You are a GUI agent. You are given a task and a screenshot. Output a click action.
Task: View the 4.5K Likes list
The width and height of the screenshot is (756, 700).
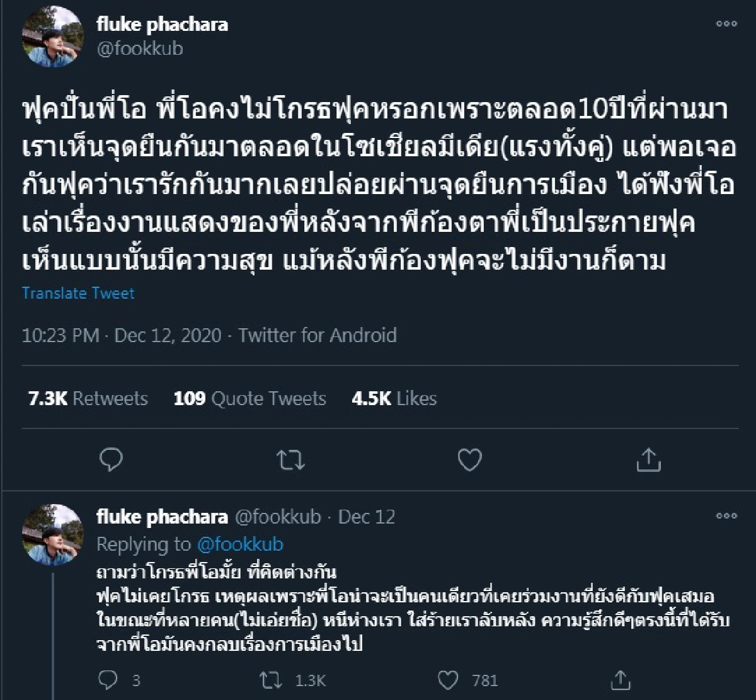point(394,398)
